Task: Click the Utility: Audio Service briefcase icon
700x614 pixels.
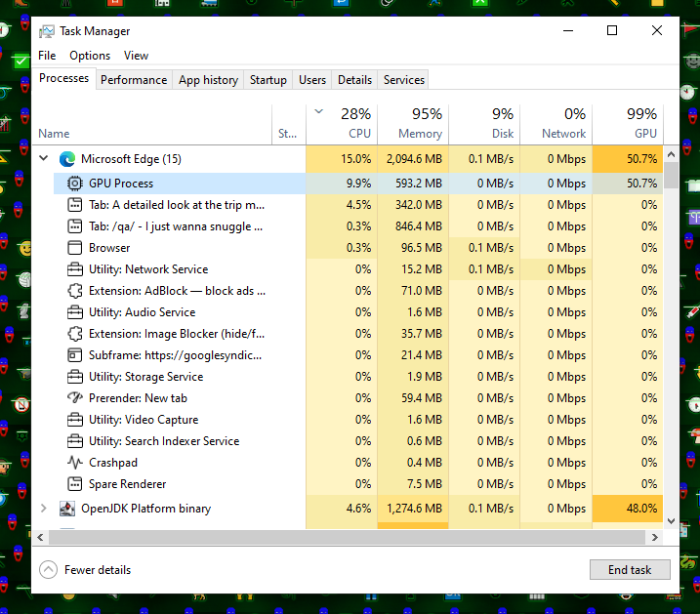Action: click(74, 312)
